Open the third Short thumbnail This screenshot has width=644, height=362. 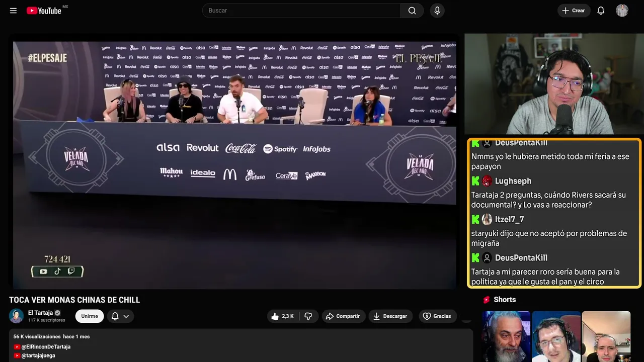point(606,336)
